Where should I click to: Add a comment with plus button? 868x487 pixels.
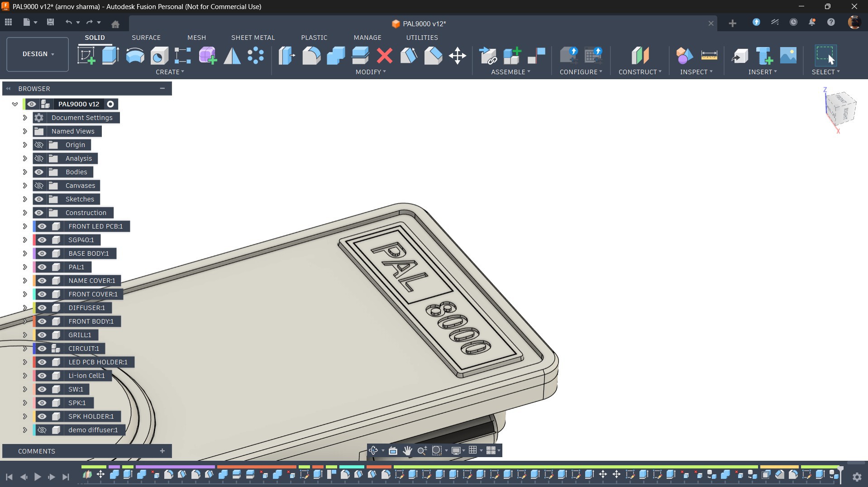click(x=162, y=451)
